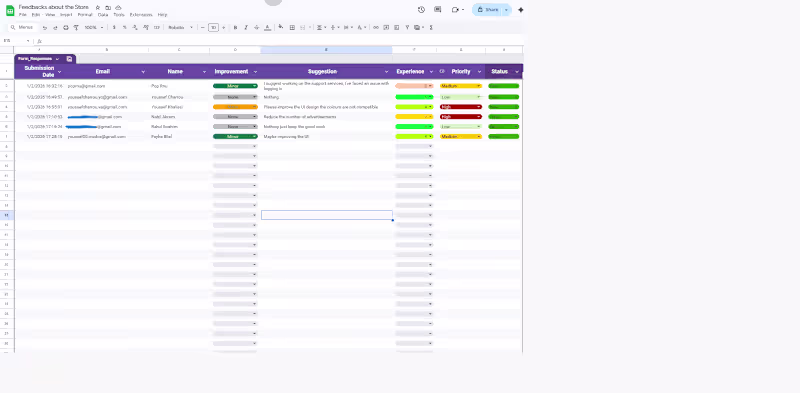The image size is (800, 393).
Task: Open version history with the clock icon
Action: (x=421, y=10)
